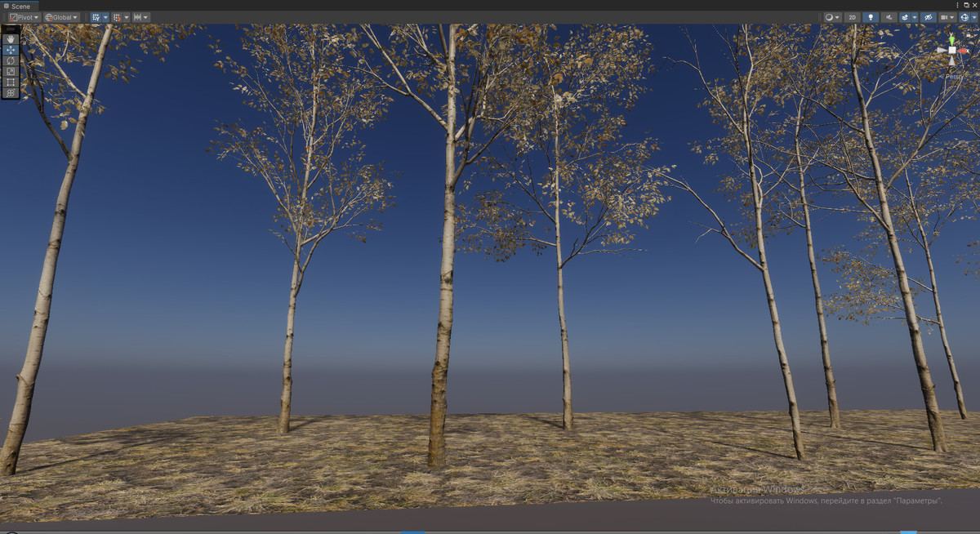Click the scene cameras icon
980x534 pixels.
pos(945,17)
